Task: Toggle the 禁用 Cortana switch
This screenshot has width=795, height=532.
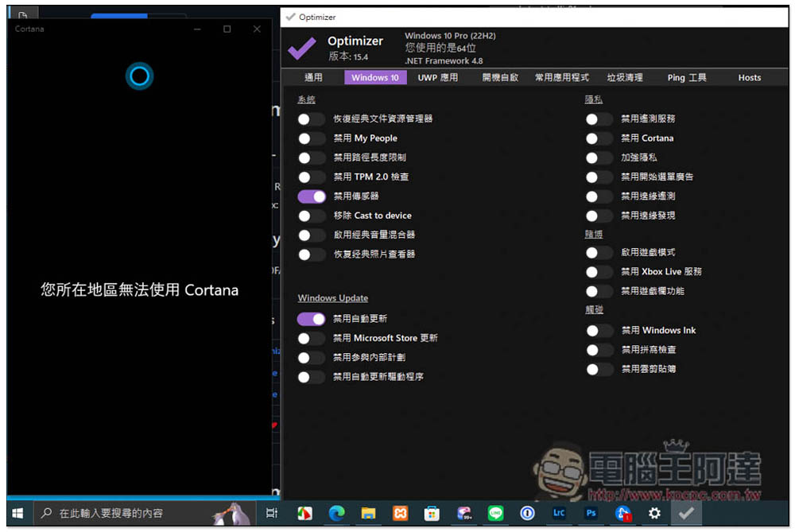Action: (x=599, y=138)
